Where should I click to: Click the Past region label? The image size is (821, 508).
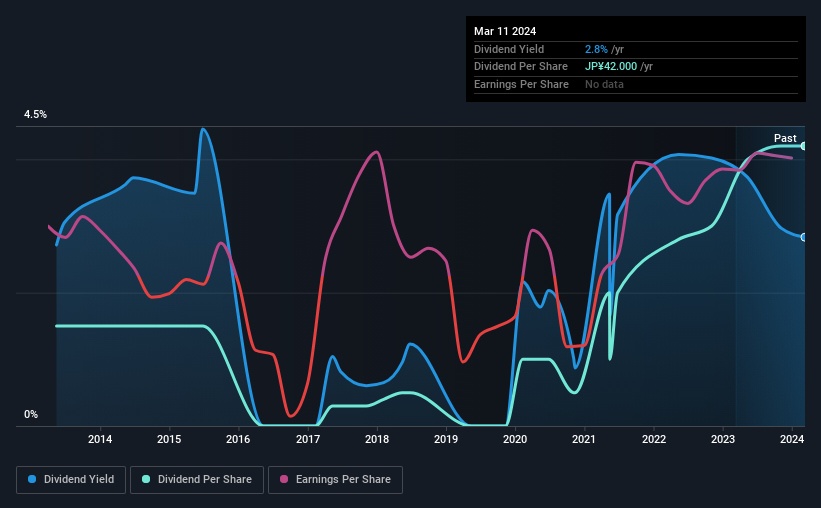[x=785, y=138]
